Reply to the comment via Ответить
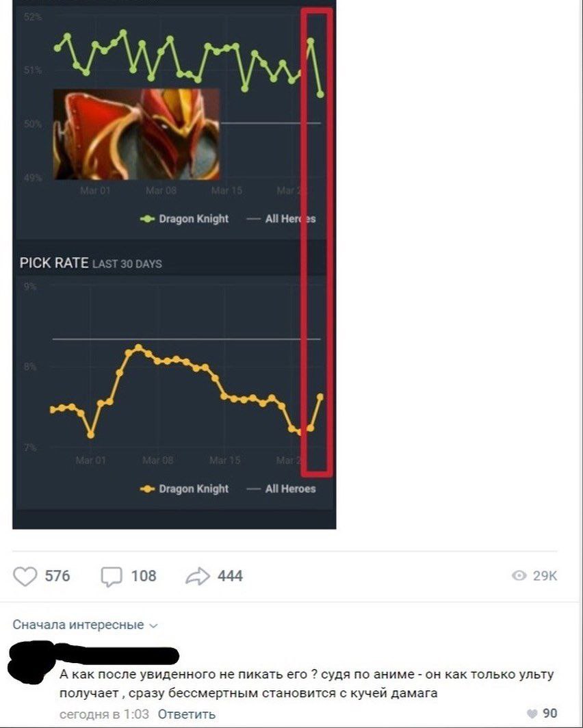The height and width of the screenshot is (728, 583). [x=187, y=714]
